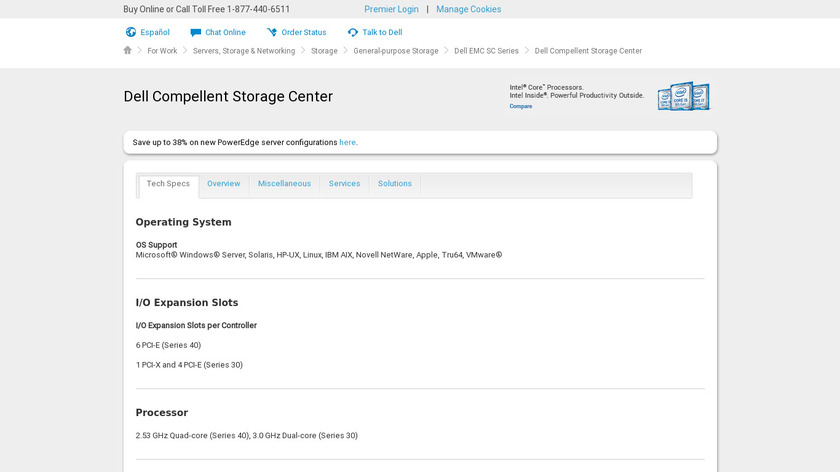Switch to the Overview tab
The height and width of the screenshot is (472, 840).
[223, 184]
